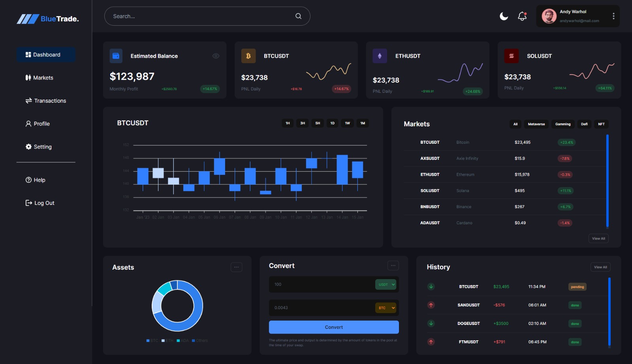Toggle visibility of the Estimated Balance

(x=216, y=56)
